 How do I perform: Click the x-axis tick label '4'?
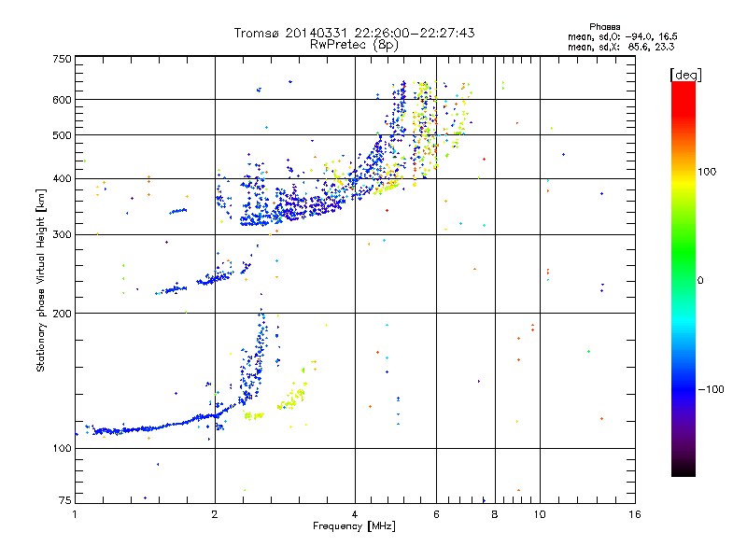(x=355, y=514)
